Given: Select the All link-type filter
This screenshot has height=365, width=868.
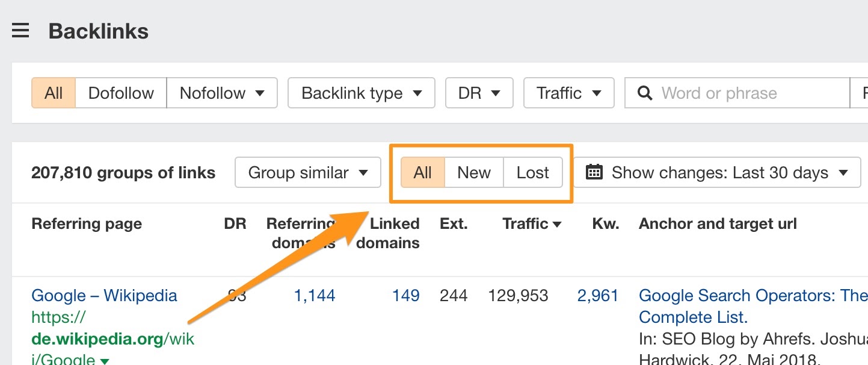Looking at the screenshot, I should point(54,93).
